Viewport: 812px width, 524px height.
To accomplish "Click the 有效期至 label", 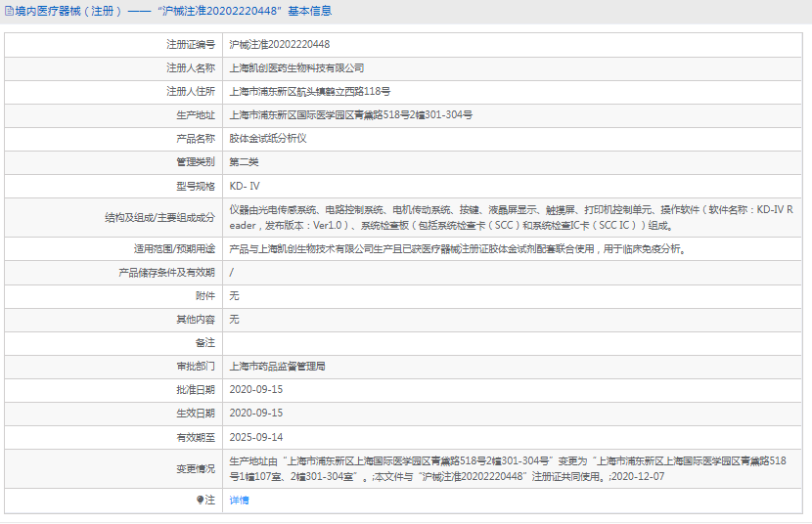I will tap(196, 438).
